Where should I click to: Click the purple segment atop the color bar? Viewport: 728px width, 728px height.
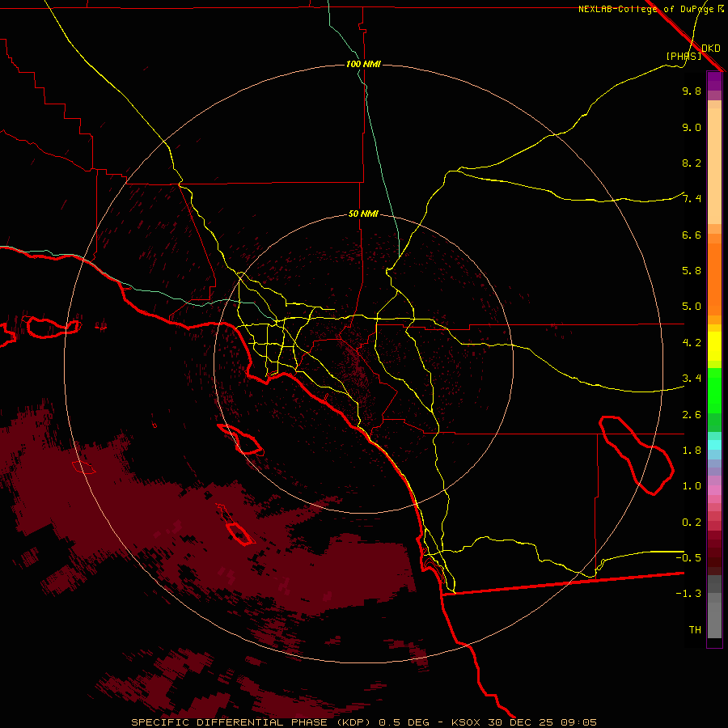[x=714, y=81]
